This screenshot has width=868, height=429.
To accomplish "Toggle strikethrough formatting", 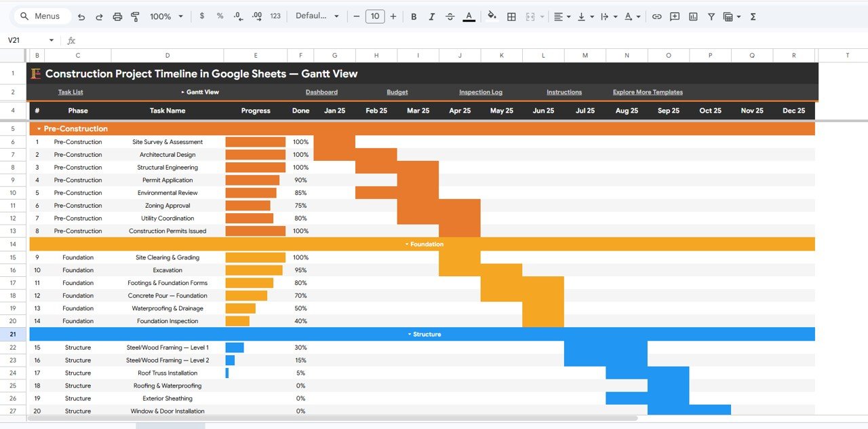I will (x=450, y=16).
